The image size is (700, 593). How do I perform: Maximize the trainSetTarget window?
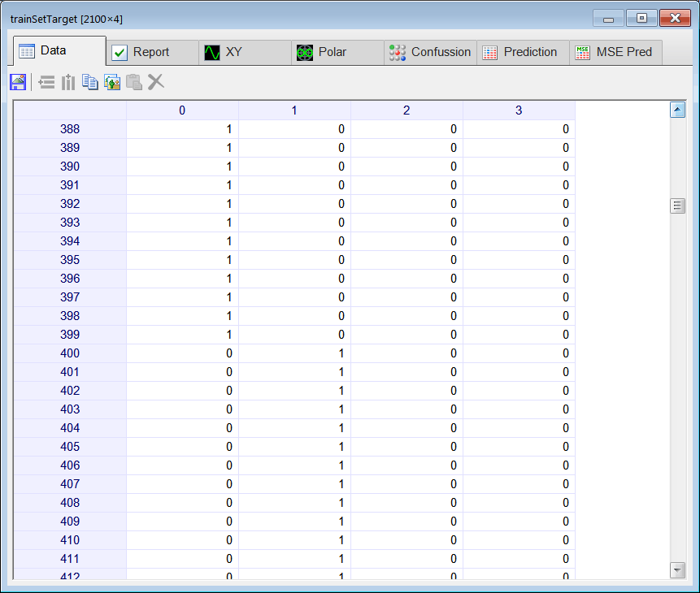641,19
